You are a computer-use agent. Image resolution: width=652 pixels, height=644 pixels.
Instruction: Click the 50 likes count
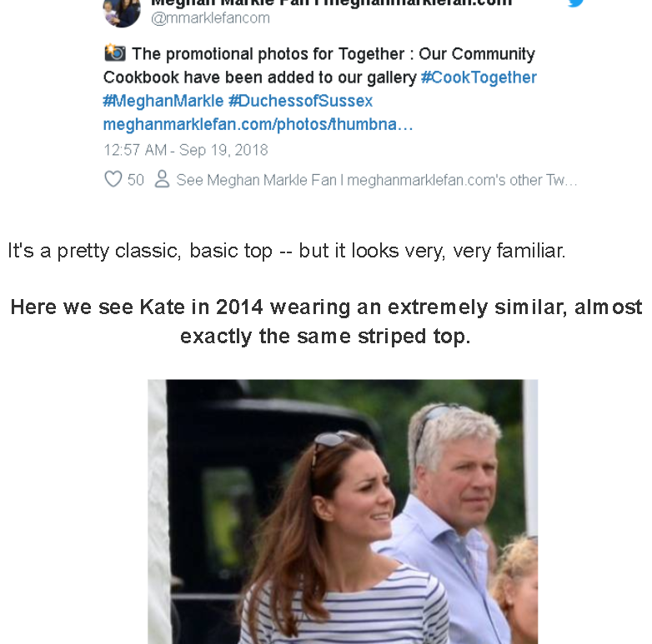pos(136,180)
